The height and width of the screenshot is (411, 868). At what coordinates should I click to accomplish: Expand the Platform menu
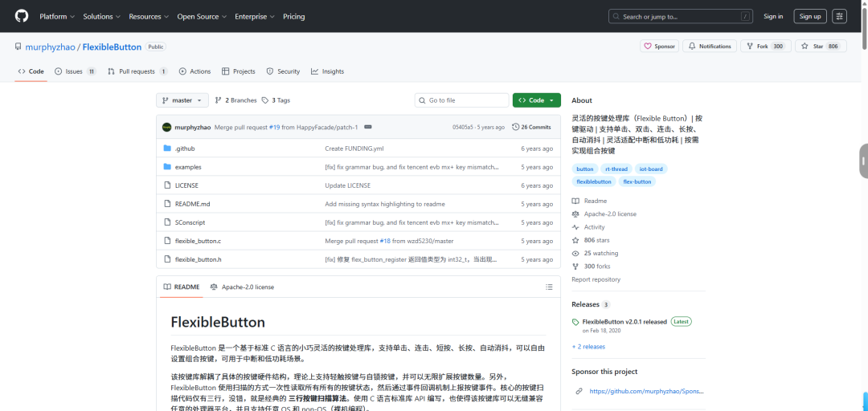click(57, 17)
